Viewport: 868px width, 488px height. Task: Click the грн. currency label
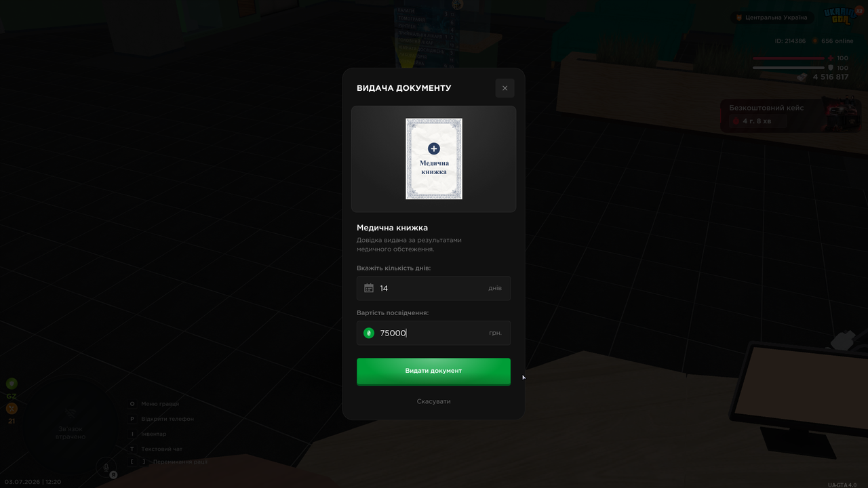[495, 333]
